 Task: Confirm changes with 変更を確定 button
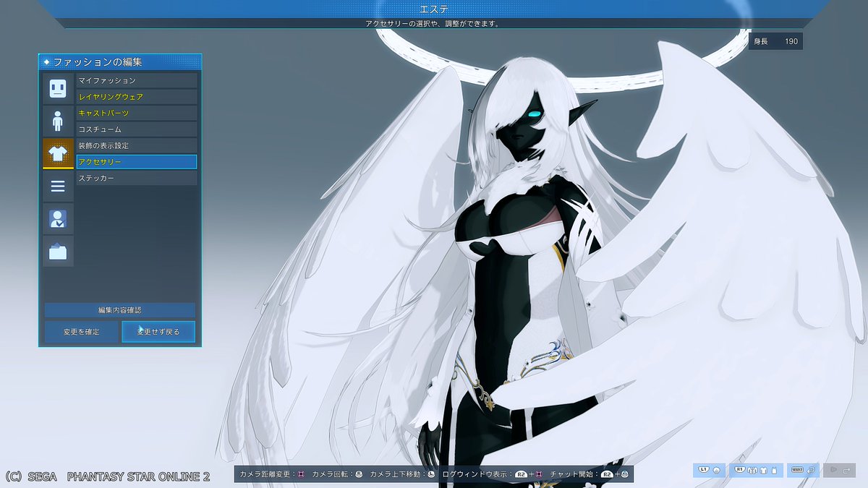click(x=81, y=332)
